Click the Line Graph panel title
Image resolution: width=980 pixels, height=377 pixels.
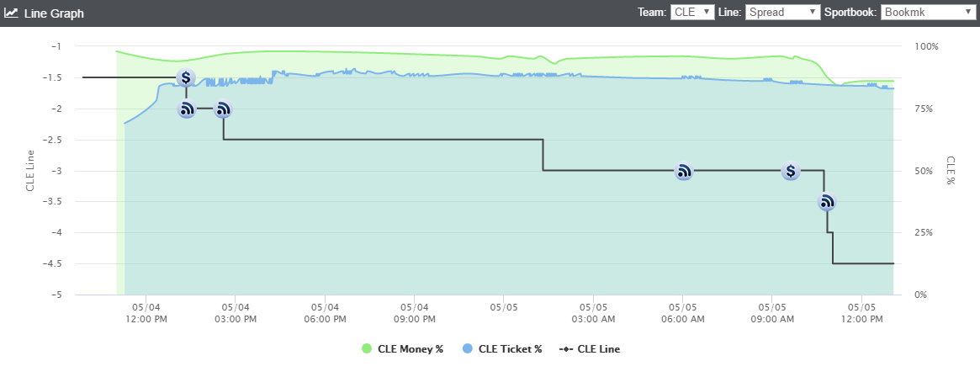click(54, 13)
